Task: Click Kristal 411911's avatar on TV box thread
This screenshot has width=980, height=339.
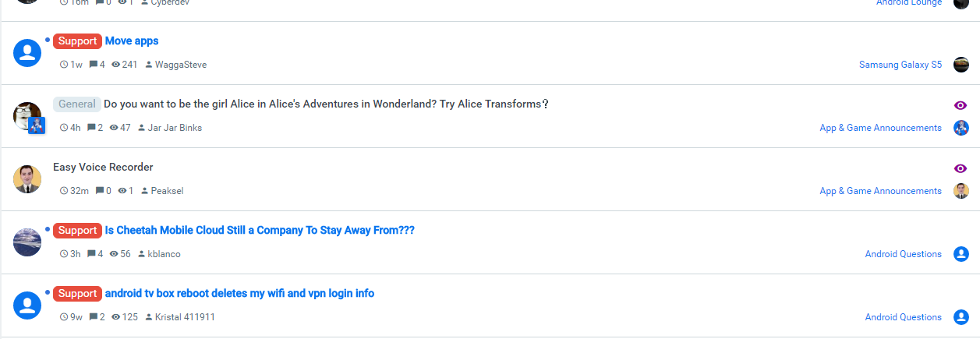Action: pos(27,305)
